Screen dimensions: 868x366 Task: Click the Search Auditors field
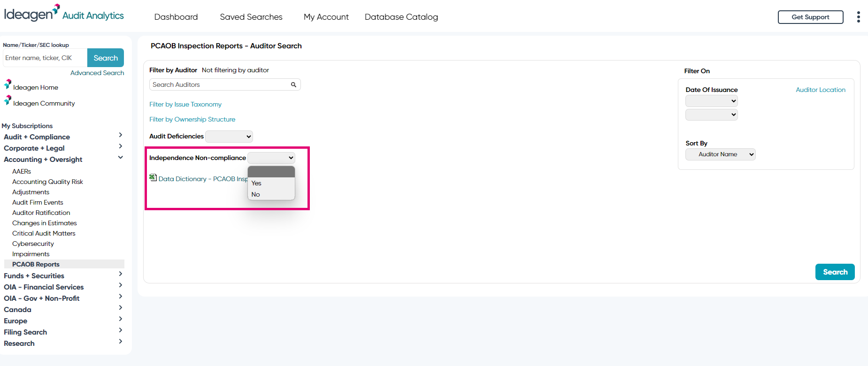225,84
